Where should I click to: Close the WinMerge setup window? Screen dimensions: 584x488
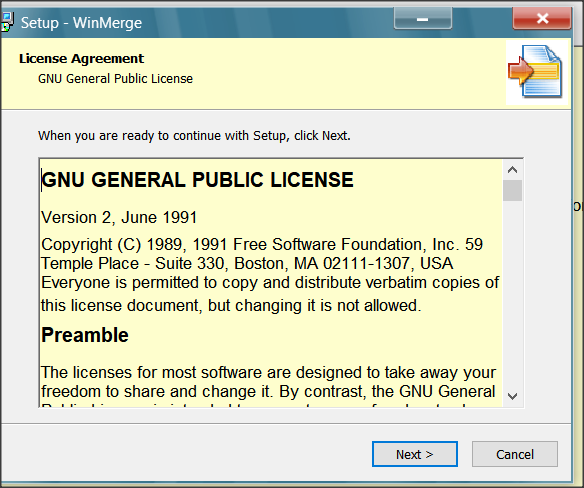542,18
